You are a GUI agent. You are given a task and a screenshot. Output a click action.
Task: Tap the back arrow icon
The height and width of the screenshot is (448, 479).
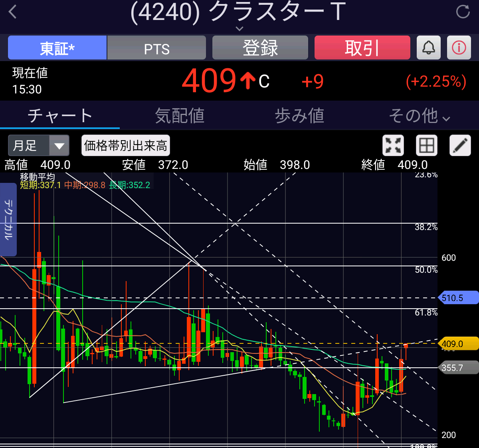[13, 12]
